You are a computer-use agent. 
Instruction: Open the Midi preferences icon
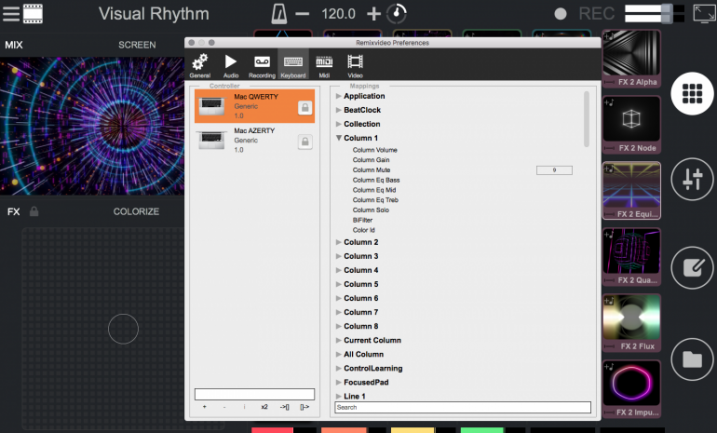click(325, 64)
